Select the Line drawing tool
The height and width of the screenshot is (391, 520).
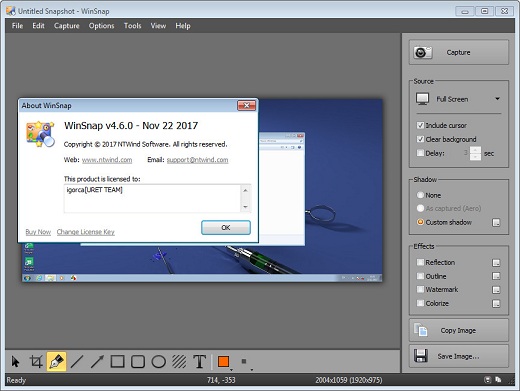(77, 362)
